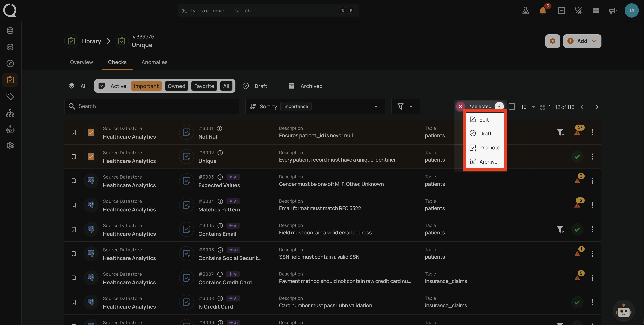Viewport: 644px width, 325px height.
Task: Choose Draft from bulk actions menu
Action: 484,133
